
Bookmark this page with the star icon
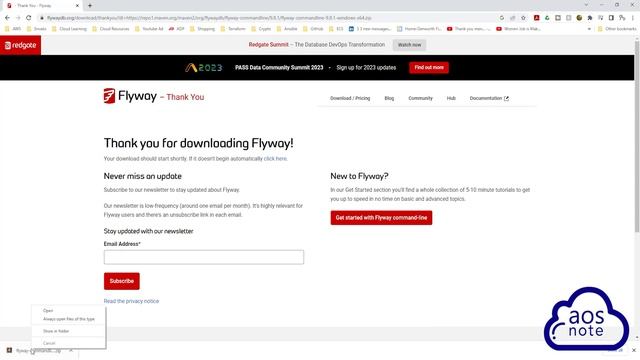[523, 18]
